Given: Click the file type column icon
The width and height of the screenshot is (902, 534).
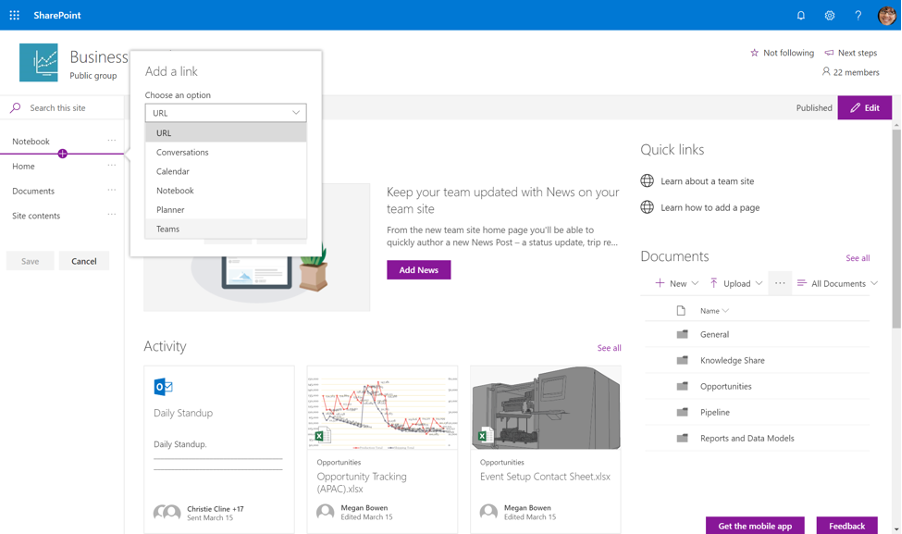Looking at the screenshot, I should point(681,311).
